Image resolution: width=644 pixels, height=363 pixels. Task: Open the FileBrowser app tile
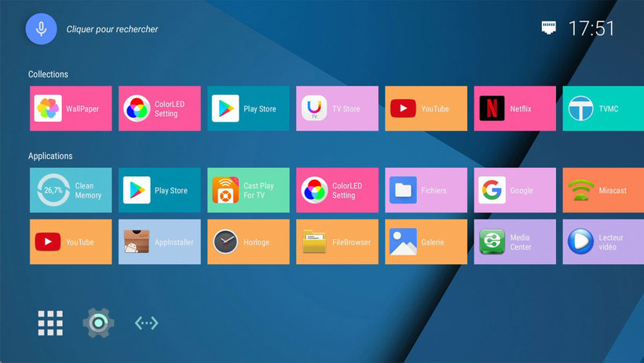[x=337, y=242]
